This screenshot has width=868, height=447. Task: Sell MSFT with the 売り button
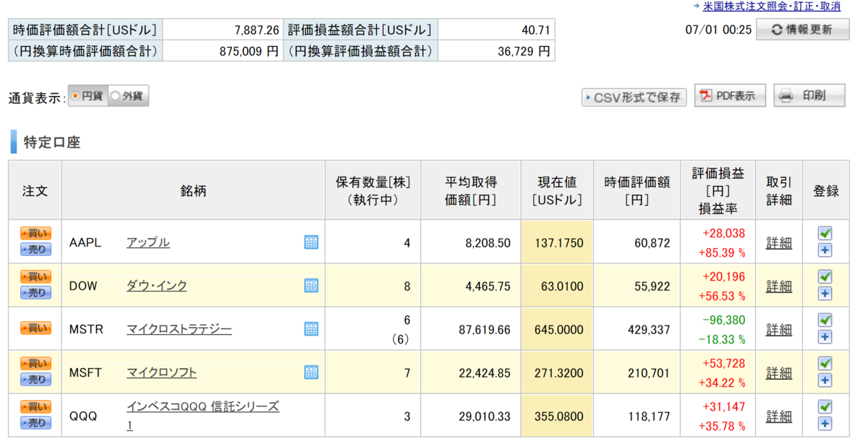[x=35, y=380]
